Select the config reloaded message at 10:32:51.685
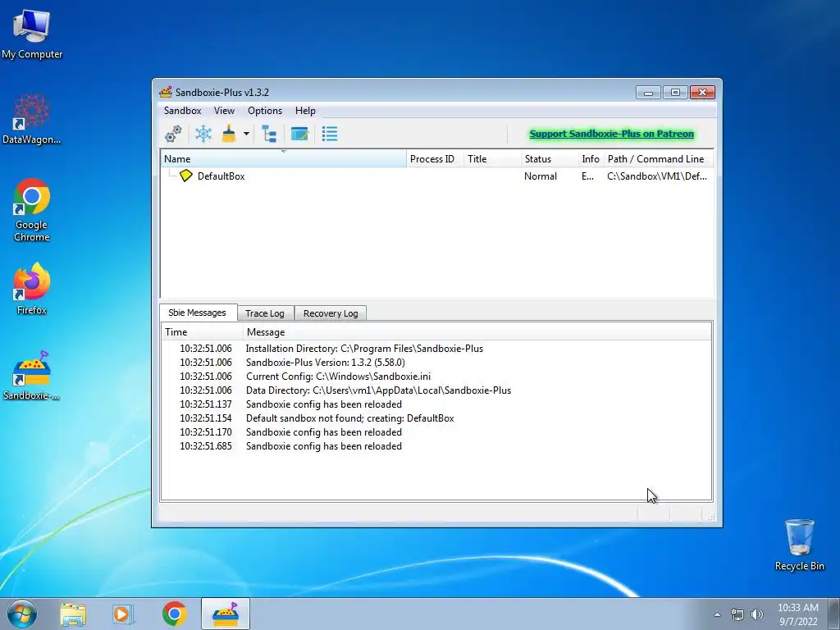 pyautogui.click(x=436, y=446)
